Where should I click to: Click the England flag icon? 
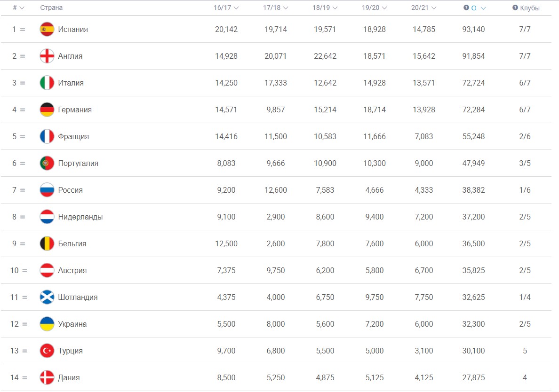pyautogui.click(x=47, y=56)
